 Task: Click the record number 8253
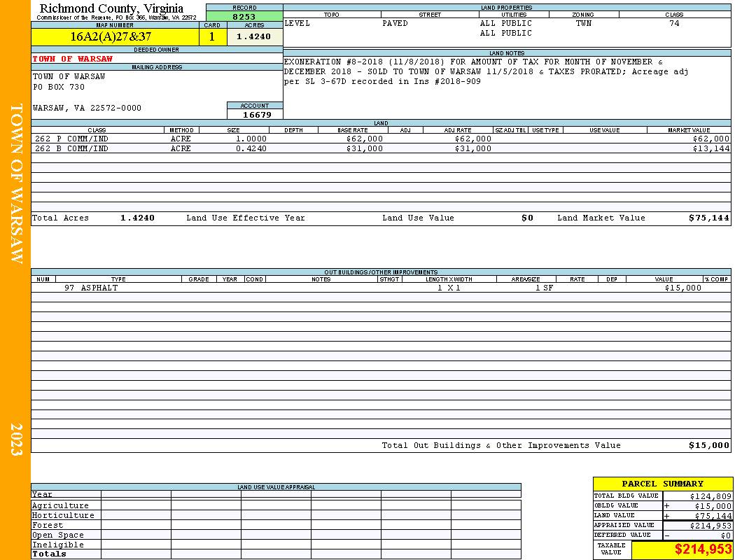point(244,16)
